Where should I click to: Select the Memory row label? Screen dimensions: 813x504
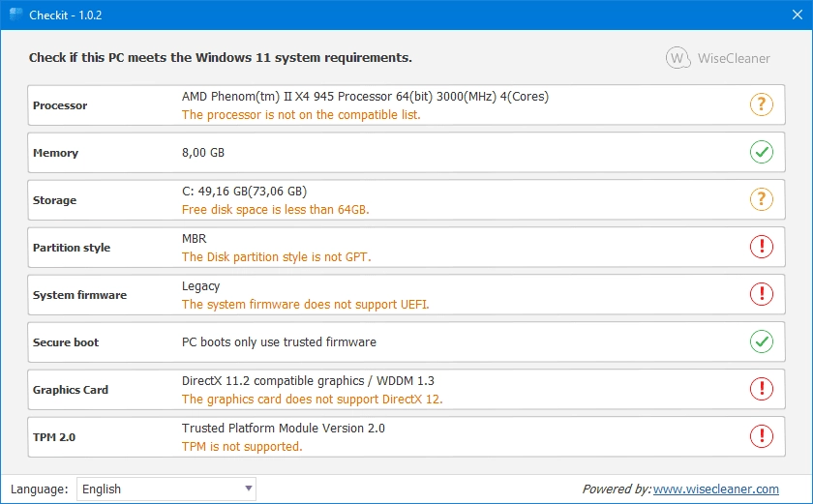[55, 153]
